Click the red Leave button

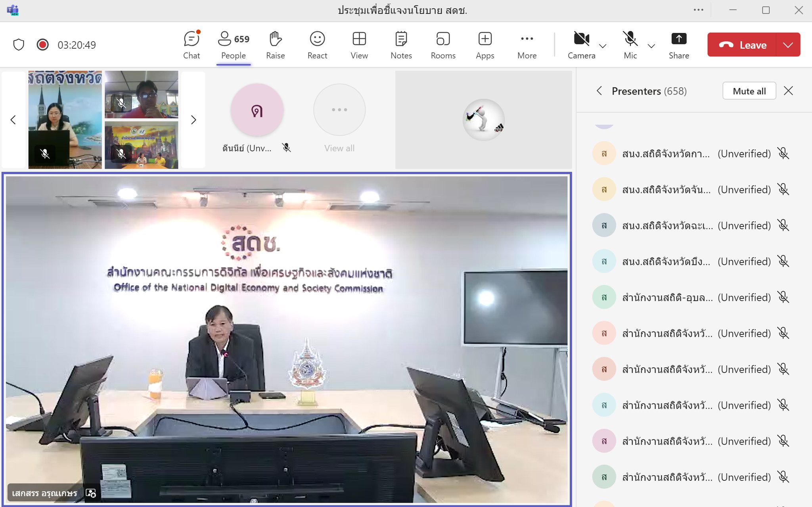coord(743,45)
